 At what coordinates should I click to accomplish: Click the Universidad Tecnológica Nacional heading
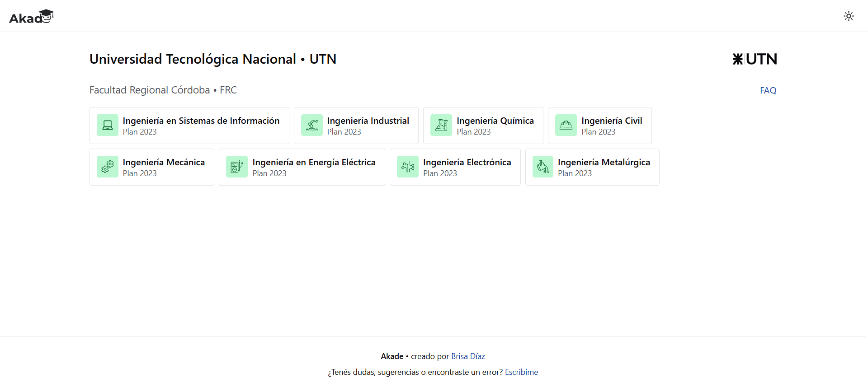click(213, 59)
